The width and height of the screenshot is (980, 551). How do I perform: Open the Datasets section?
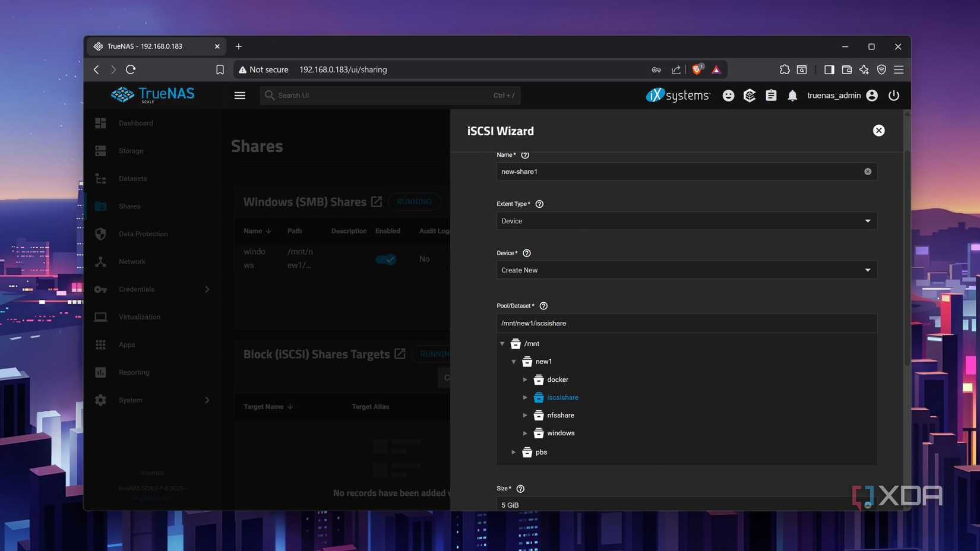point(132,178)
